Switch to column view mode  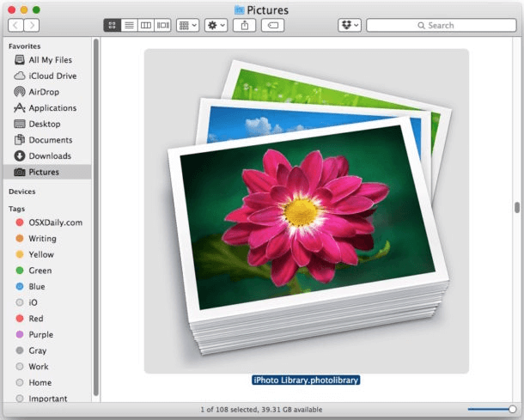pyautogui.click(x=146, y=26)
